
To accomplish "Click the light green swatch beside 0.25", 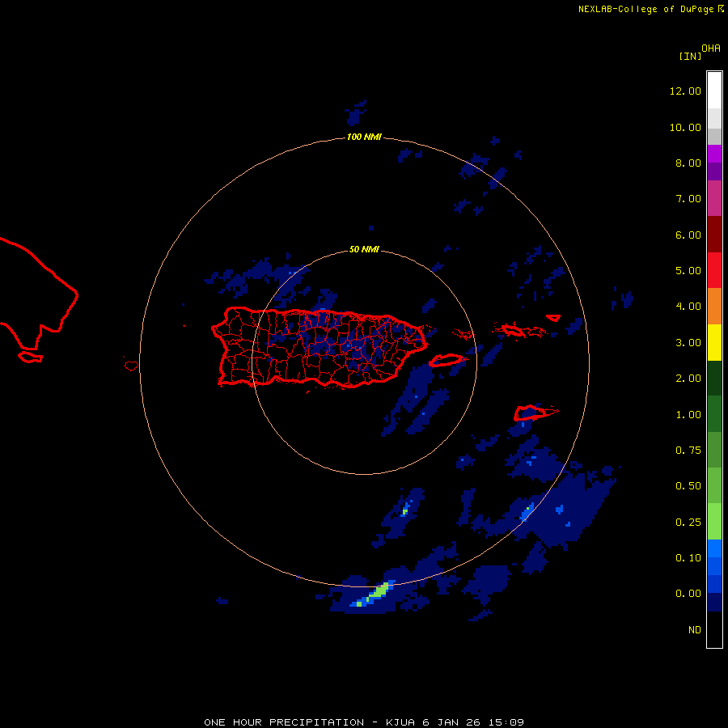I will (714, 522).
